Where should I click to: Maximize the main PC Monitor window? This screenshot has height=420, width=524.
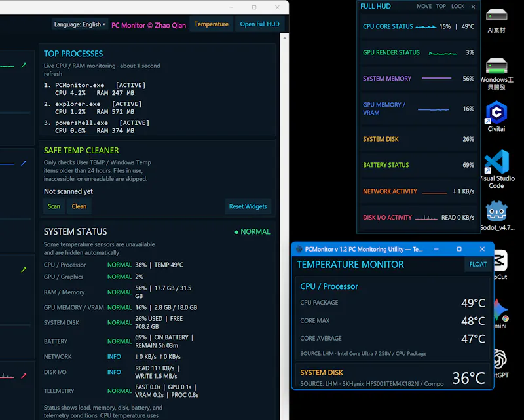254,7
